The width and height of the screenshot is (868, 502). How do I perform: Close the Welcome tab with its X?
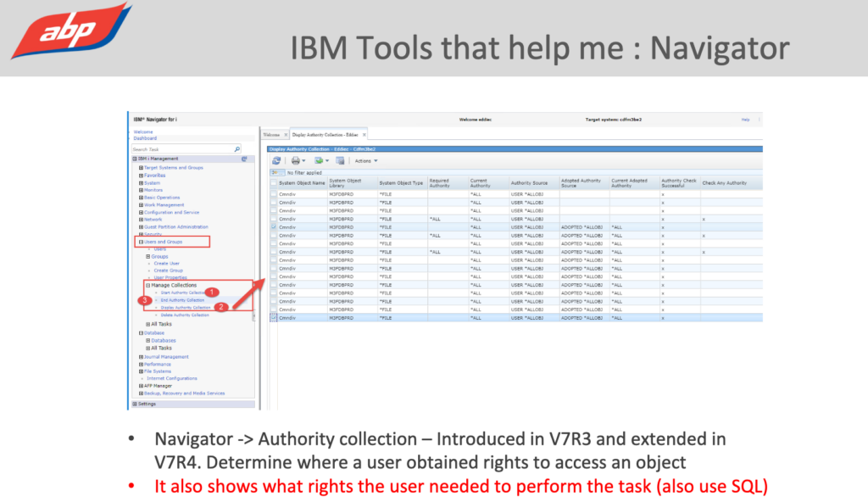click(x=286, y=135)
